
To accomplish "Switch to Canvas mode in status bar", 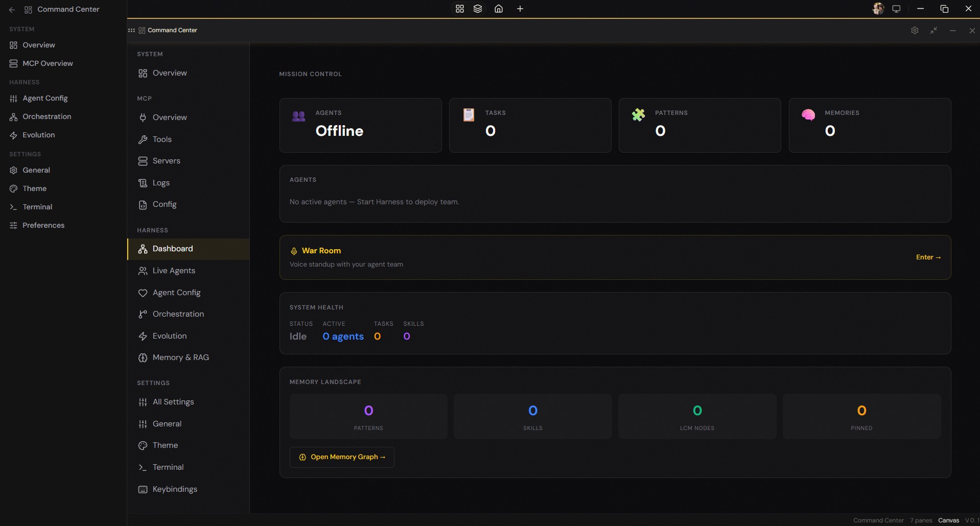I will [x=948, y=520].
